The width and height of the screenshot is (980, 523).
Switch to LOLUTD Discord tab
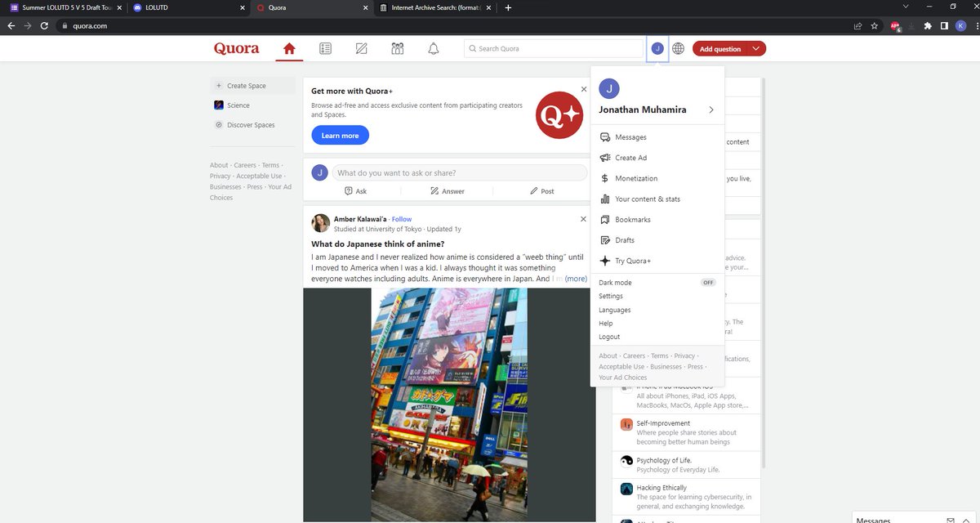tap(189, 7)
